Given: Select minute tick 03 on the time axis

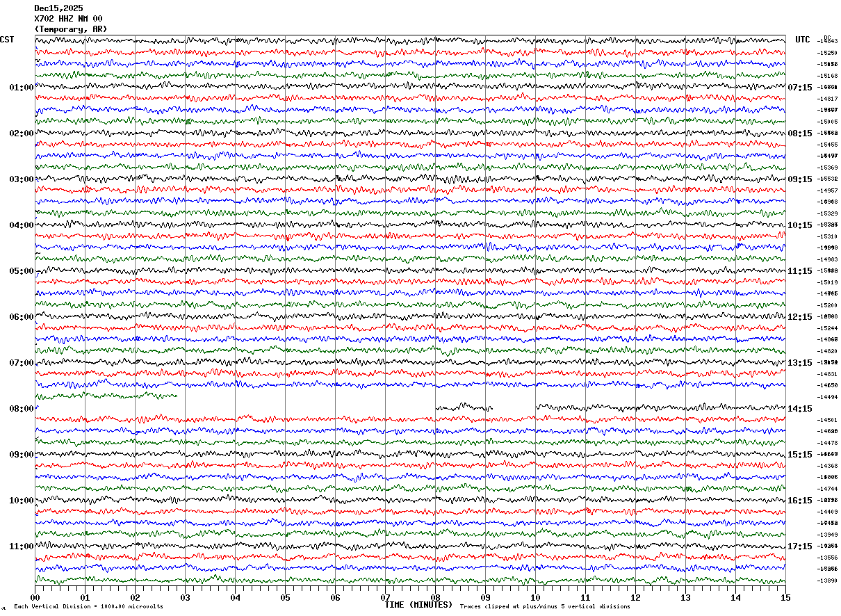Looking at the screenshot, I should tap(185, 597).
